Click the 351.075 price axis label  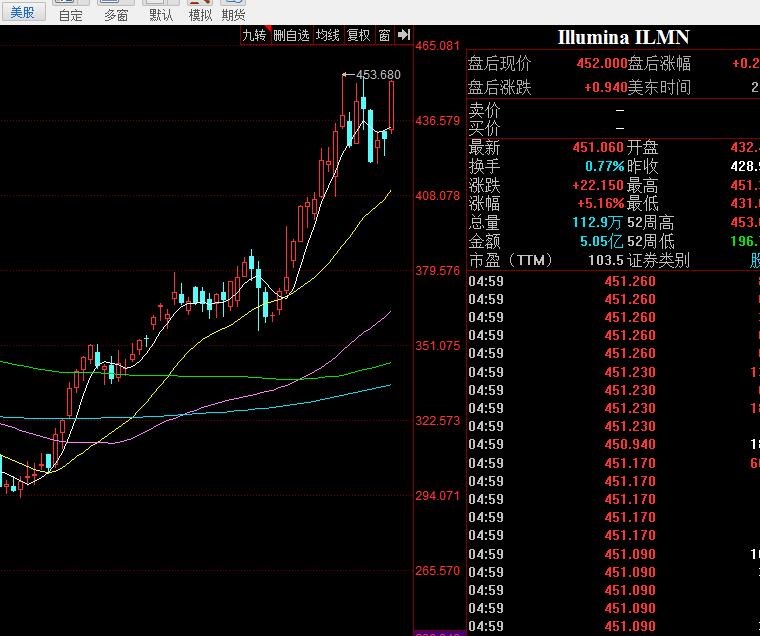tap(437, 346)
